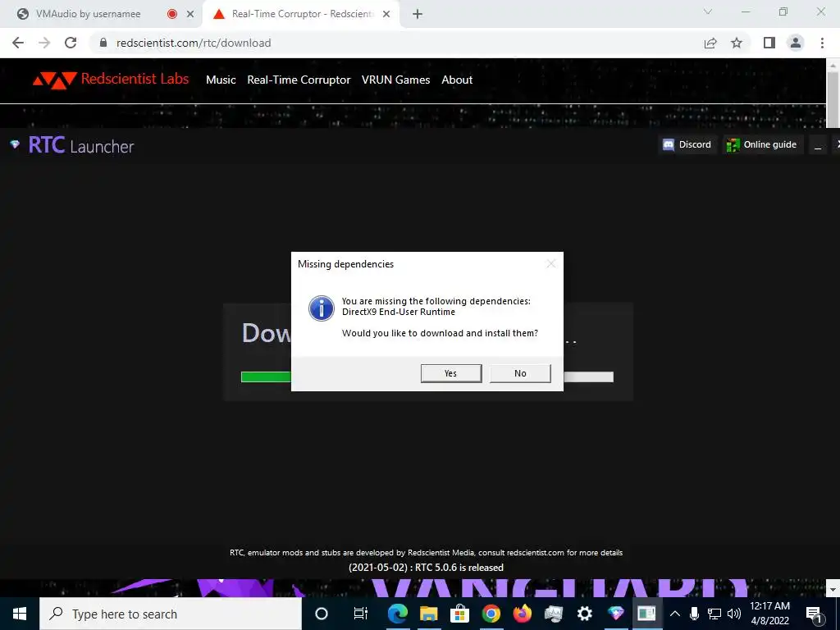The height and width of the screenshot is (630, 840).
Task: Open the Windows Start menu
Action: 20,614
